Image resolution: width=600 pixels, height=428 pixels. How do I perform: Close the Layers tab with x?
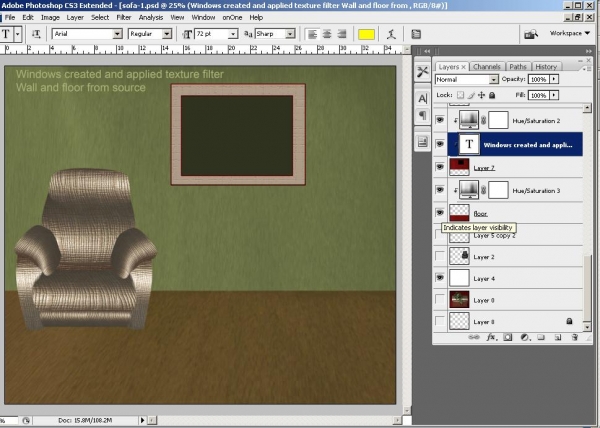pos(463,67)
